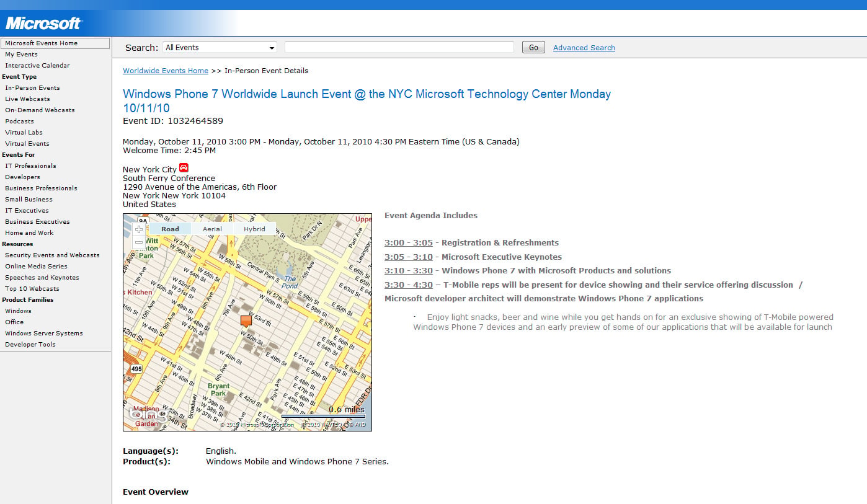Screen dimensions: 867x504
Task: Select On-Demand Webcasts in sidebar
Action: (40, 110)
